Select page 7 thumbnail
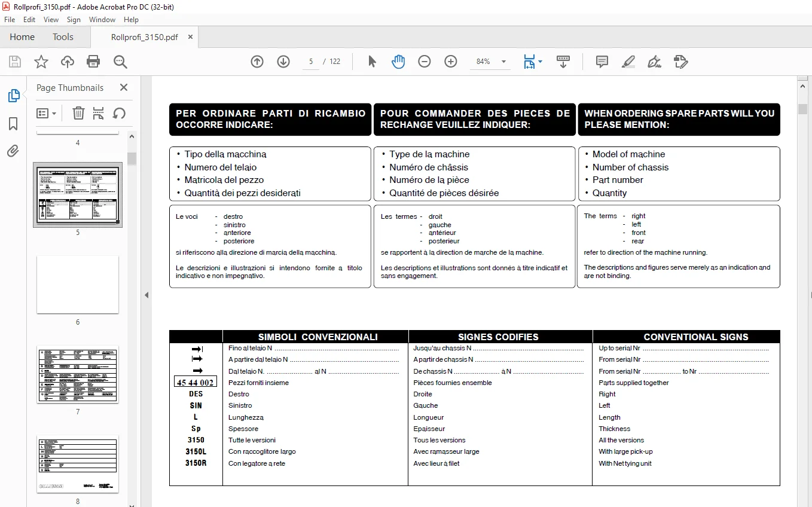The image size is (812, 507). point(78,374)
